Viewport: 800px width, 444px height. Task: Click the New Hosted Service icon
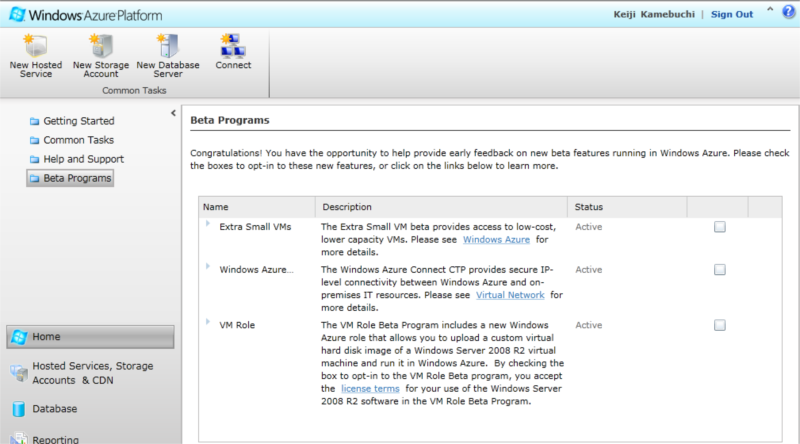(x=35, y=45)
